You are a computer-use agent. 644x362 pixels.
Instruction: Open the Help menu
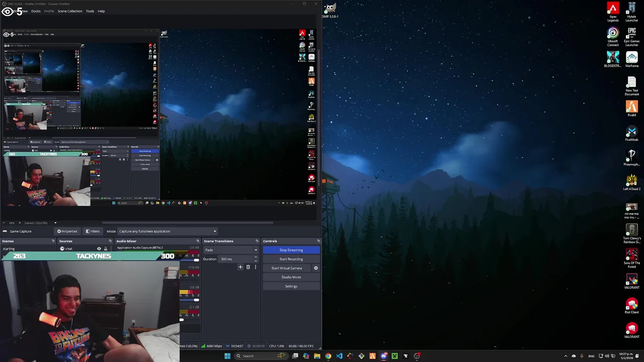pyautogui.click(x=101, y=11)
